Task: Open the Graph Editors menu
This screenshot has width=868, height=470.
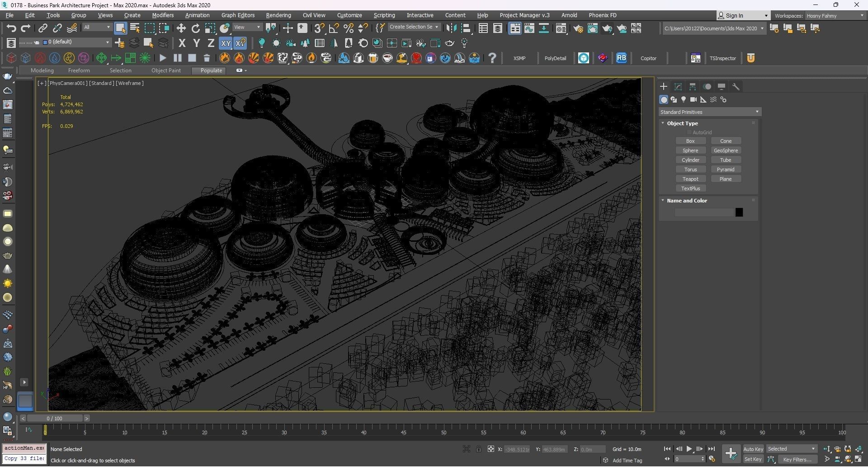Action: [238, 15]
